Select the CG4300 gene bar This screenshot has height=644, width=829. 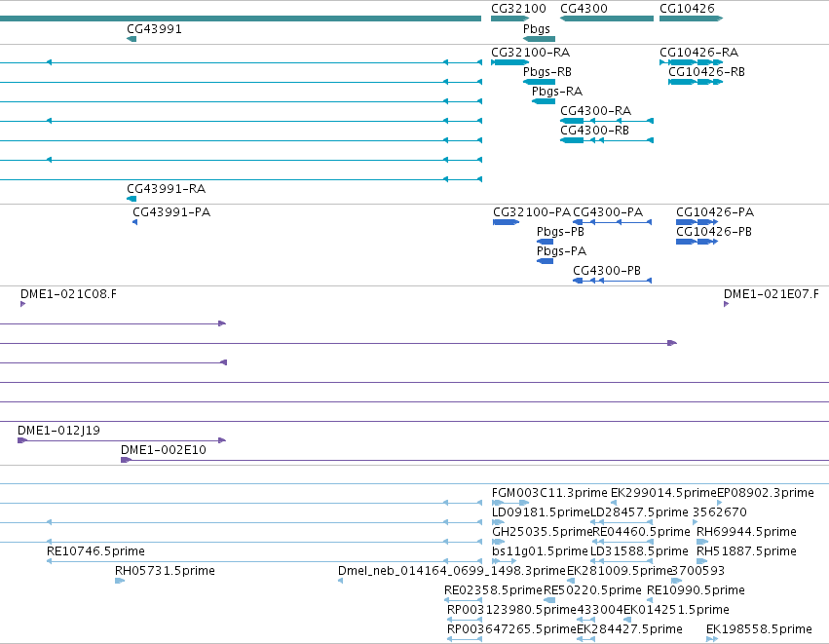point(607,19)
